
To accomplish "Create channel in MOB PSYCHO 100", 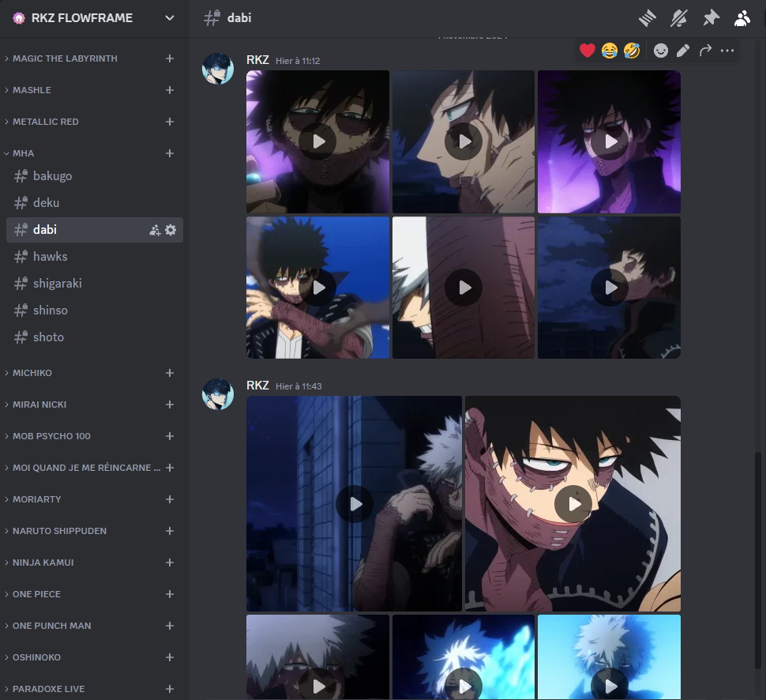I will pyautogui.click(x=170, y=436).
